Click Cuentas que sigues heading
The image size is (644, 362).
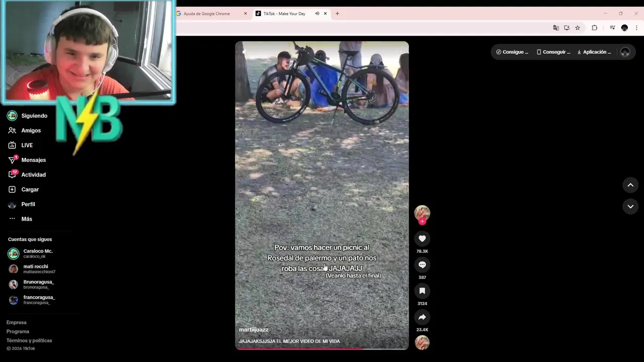tap(30, 239)
